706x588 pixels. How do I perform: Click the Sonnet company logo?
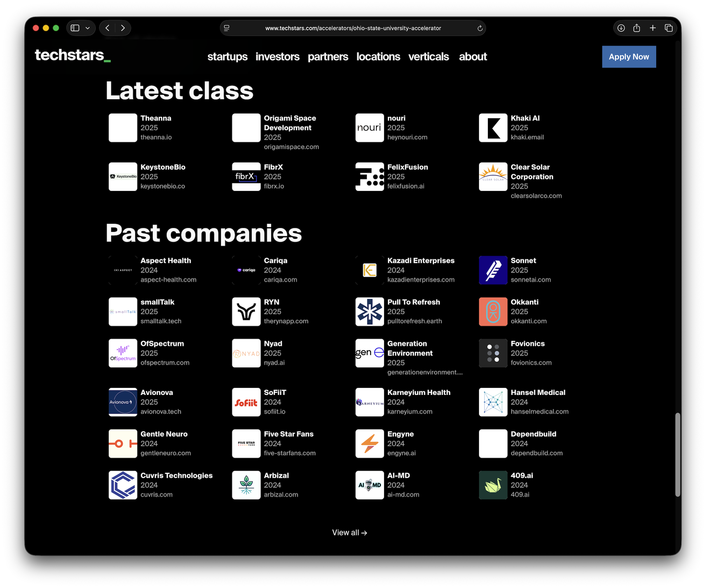493,270
